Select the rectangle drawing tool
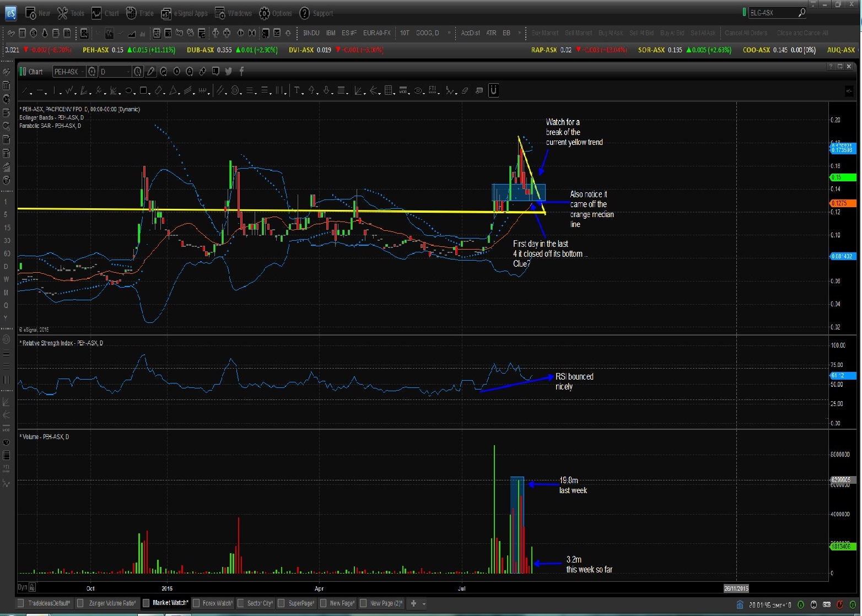The image size is (862, 616). click(x=143, y=90)
